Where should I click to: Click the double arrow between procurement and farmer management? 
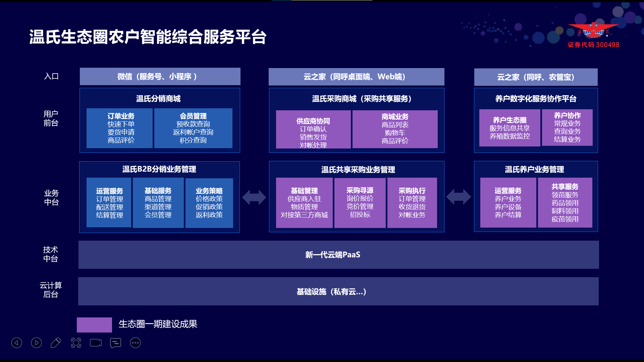click(459, 197)
